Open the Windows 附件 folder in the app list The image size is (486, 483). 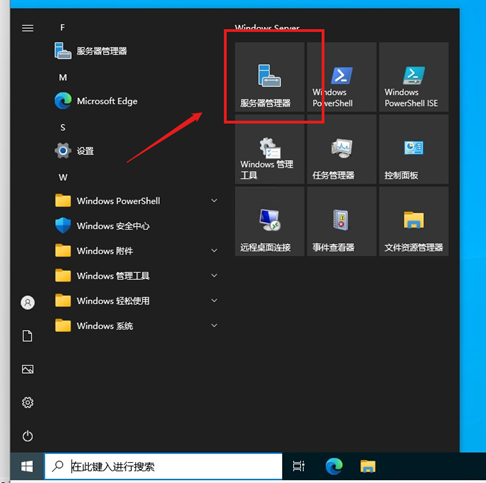[137, 251]
